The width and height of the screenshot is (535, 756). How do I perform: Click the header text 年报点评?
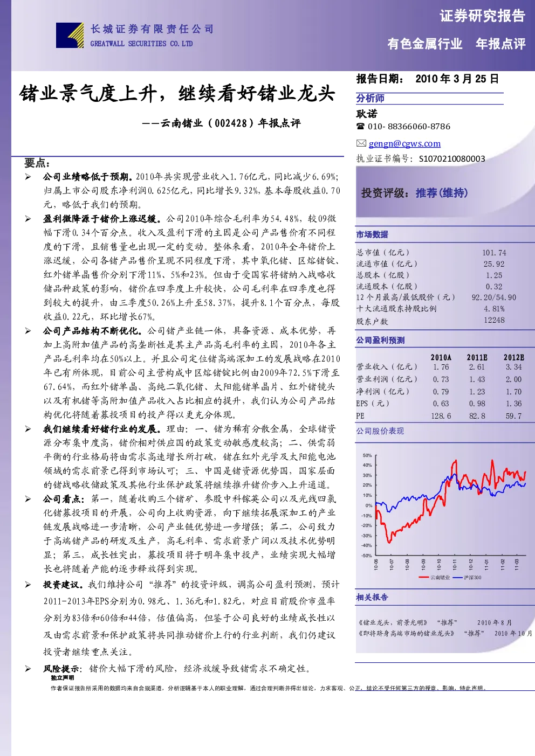(x=500, y=44)
